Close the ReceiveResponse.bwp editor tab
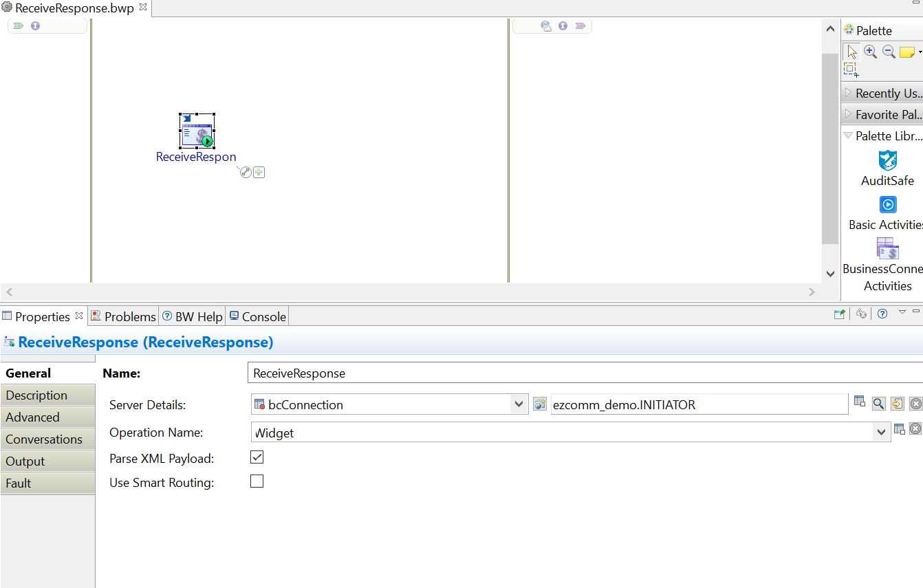 [143, 8]
